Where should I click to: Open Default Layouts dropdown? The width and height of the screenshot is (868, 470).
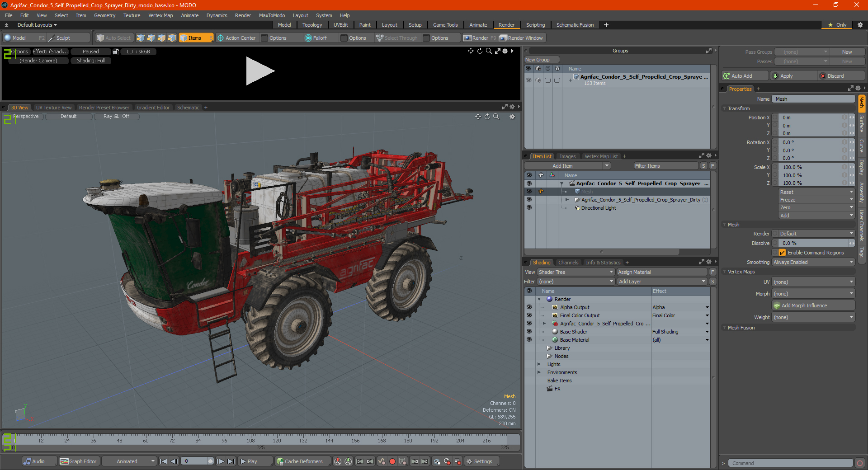(37, 25)
